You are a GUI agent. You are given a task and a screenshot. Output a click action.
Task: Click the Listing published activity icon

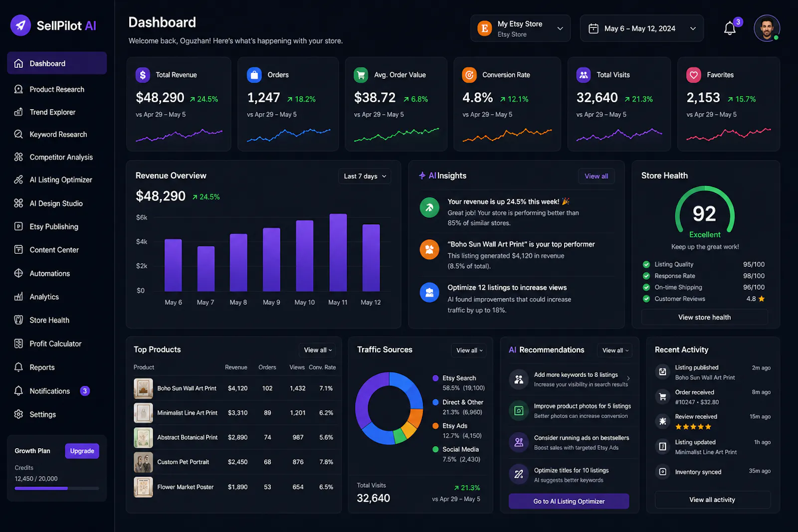(x=662, y=371)
